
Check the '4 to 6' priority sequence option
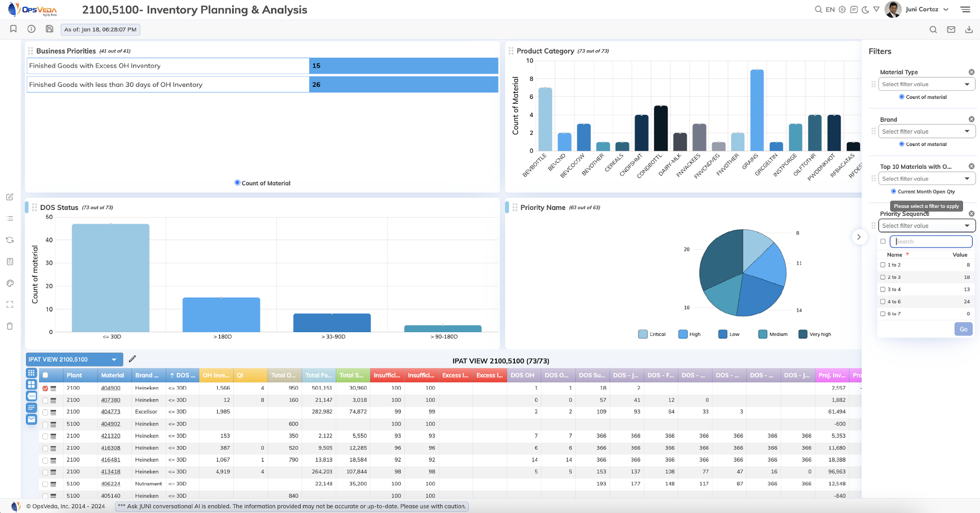click(883, 301)
